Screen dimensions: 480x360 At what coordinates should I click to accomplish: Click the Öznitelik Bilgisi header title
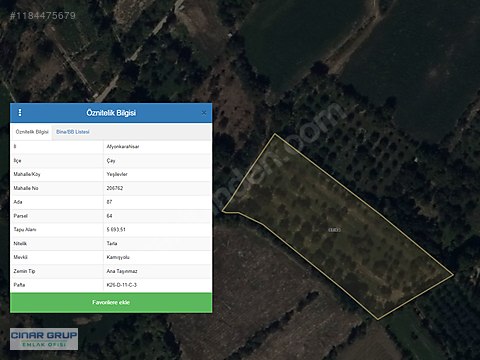111,113
